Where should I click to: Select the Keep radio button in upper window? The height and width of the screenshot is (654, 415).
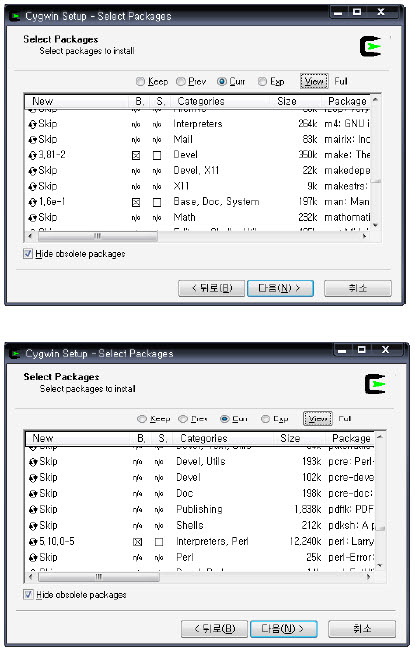click(140, 81)
